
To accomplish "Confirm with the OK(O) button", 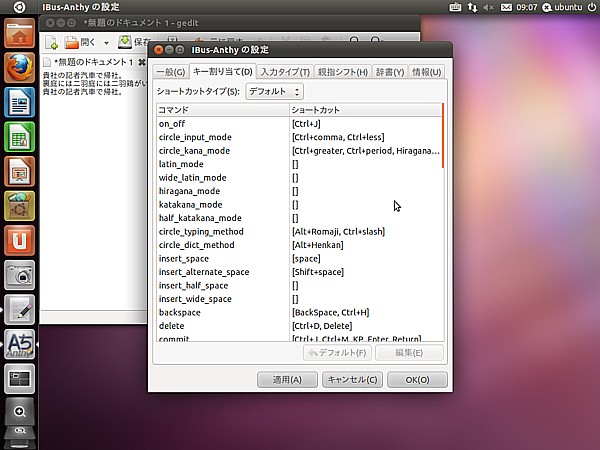I will (417, 380).
